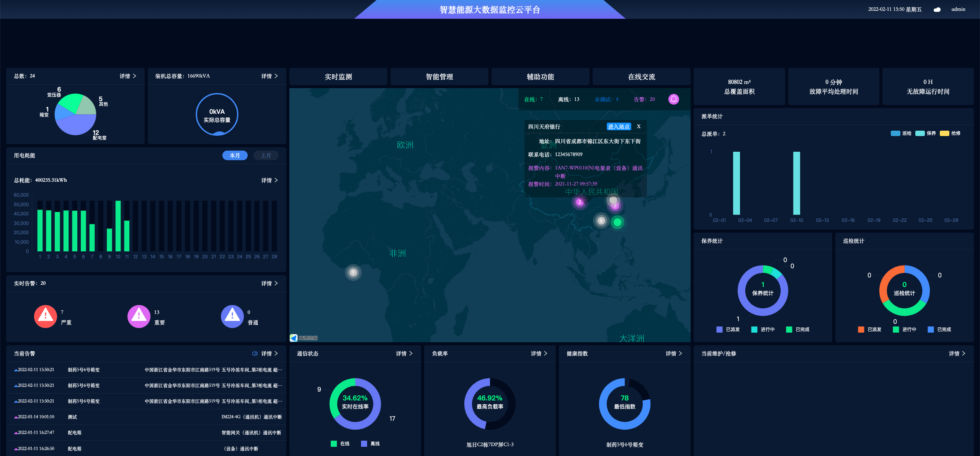
Task: Close the 四川天府银行 station popup
Action: pos(639,126)
